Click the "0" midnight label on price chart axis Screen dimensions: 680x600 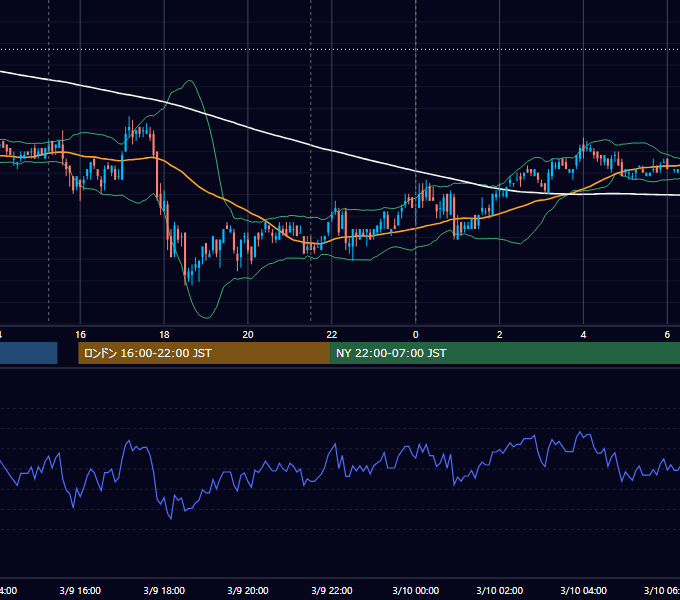coord(415,335)
